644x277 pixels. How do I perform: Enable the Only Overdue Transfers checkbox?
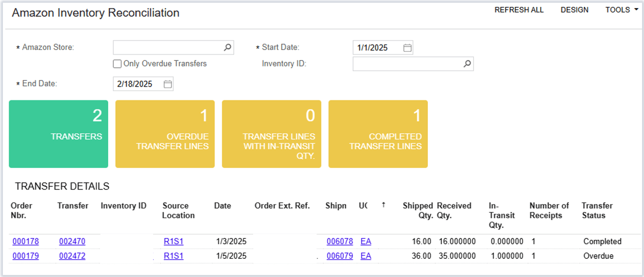pos(117,64)
